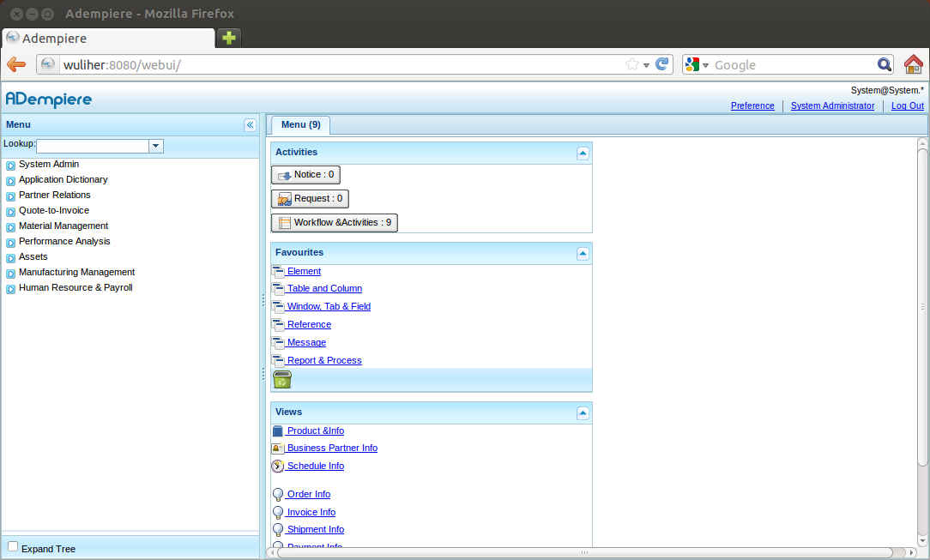Expand the Material Management node
This screenshot has width=930, height=560.
[10, 227]
